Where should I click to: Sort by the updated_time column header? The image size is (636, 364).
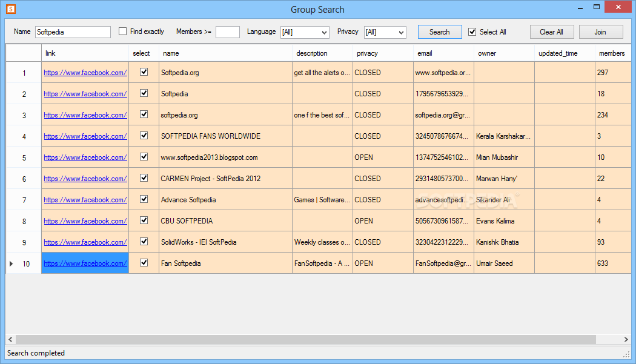point(565,53)
